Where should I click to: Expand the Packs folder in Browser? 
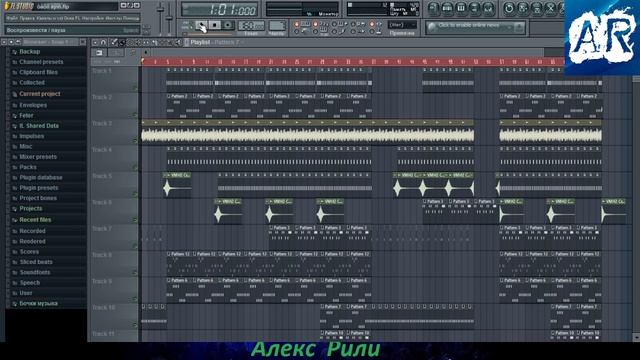coord(28,167)
